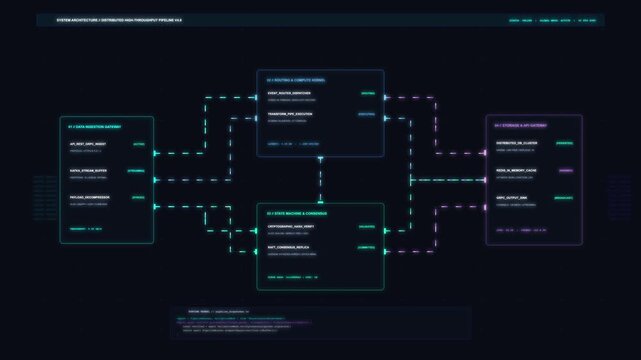Viewport: 641px width, 360px height.
Task: Click the CRYPTOGRAPHIC_HASH_VERIFY label
Action: (x=291, y=226)
